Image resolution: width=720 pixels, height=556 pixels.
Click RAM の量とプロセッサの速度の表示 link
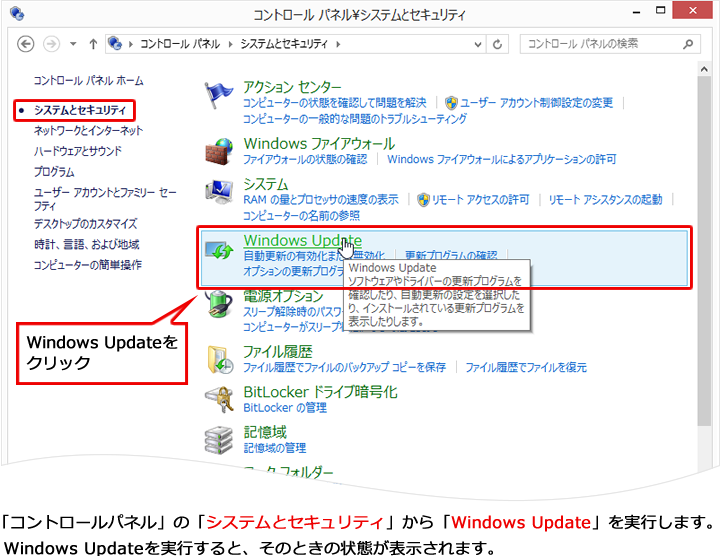(x=321, y=200)
